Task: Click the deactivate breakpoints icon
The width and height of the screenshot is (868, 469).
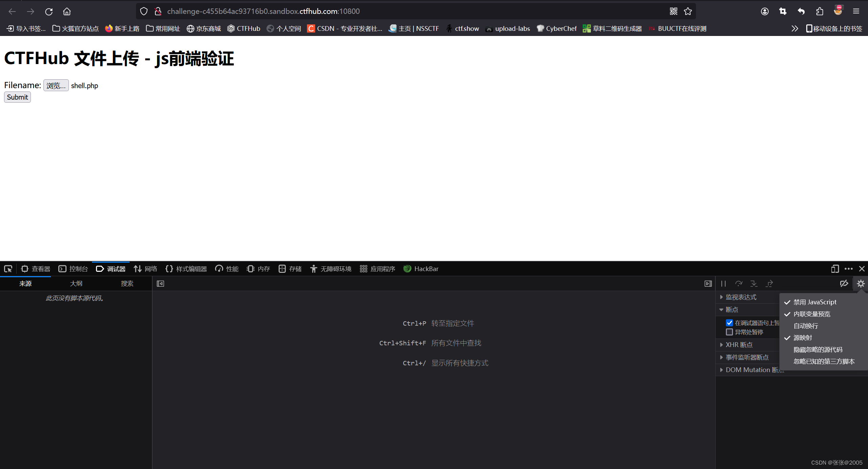Action: (x=844, y=284)
